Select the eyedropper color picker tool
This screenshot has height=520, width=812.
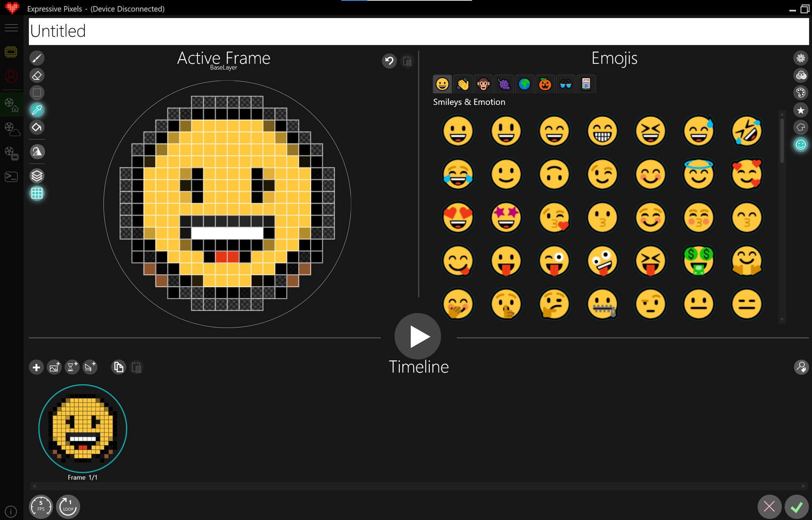(x=37, y=110)
